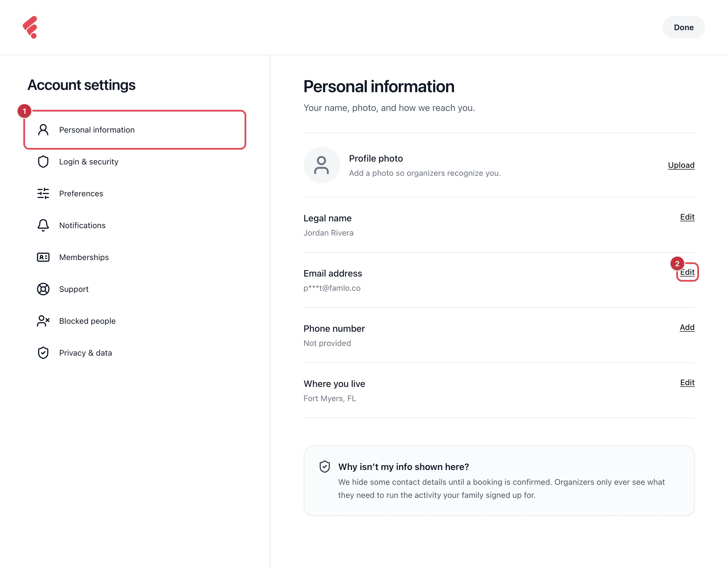Open Notifications settings
This screenshot has height=569, width=728.
click(135, 225)
